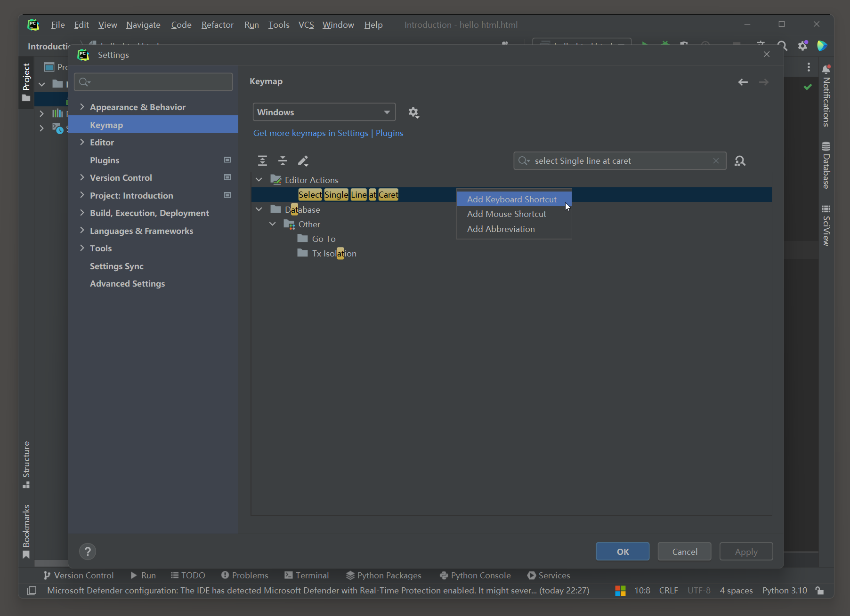Open the Bookmarks tool window tab
Image resolution: width=850 pixels, height=616 pixels.
coord(26,531)
